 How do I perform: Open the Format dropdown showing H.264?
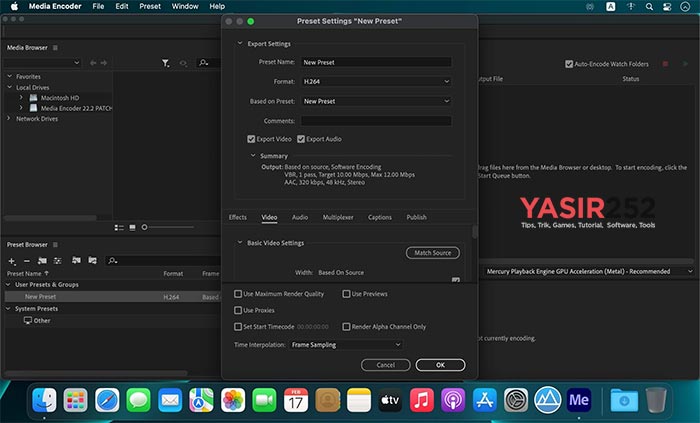[x=376, y=82]
